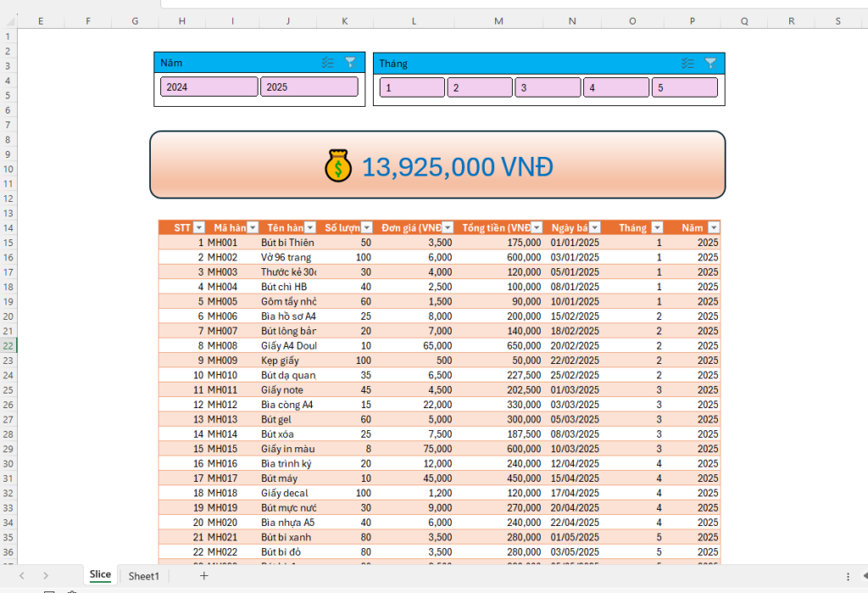The image size is (868, 593).
Task: Toggle multi-select in the Năm slicer
Action: pos(328,63)
